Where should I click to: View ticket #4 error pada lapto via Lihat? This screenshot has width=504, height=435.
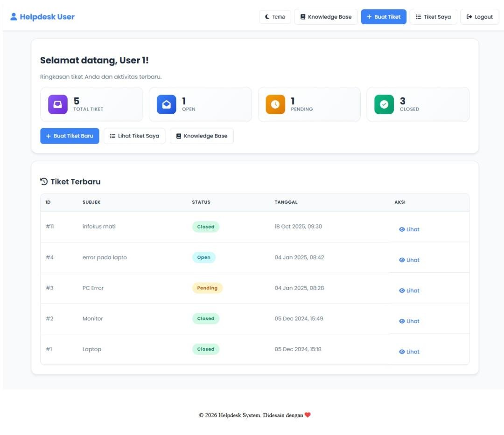[x=409, y=260]
